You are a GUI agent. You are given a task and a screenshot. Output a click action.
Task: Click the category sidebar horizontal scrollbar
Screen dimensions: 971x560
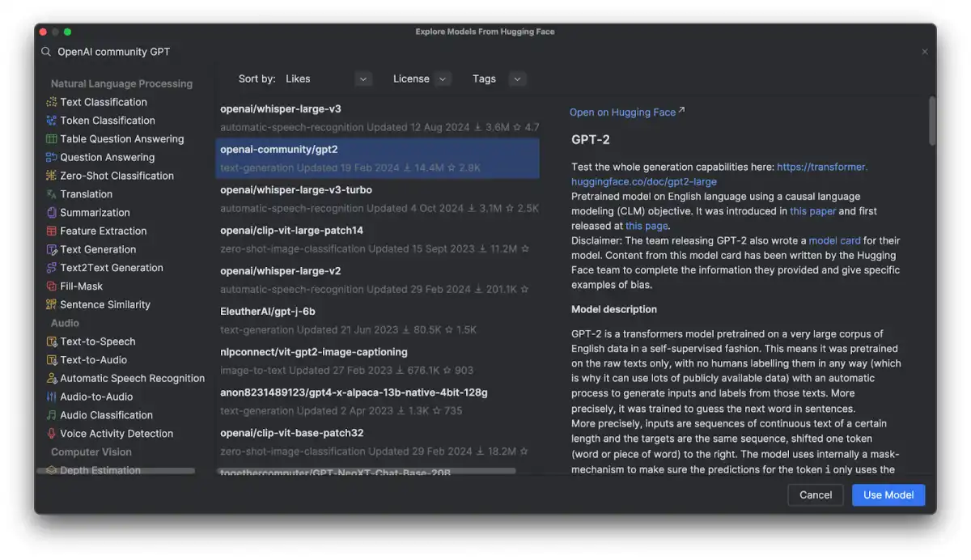(x=116, y=470)
